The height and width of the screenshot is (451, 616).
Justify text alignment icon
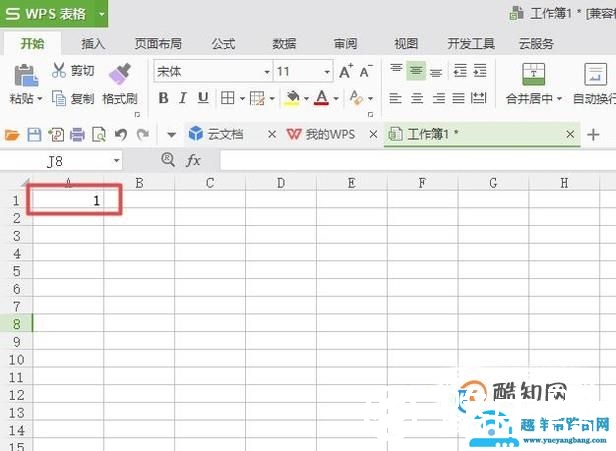tap(458, 98)
